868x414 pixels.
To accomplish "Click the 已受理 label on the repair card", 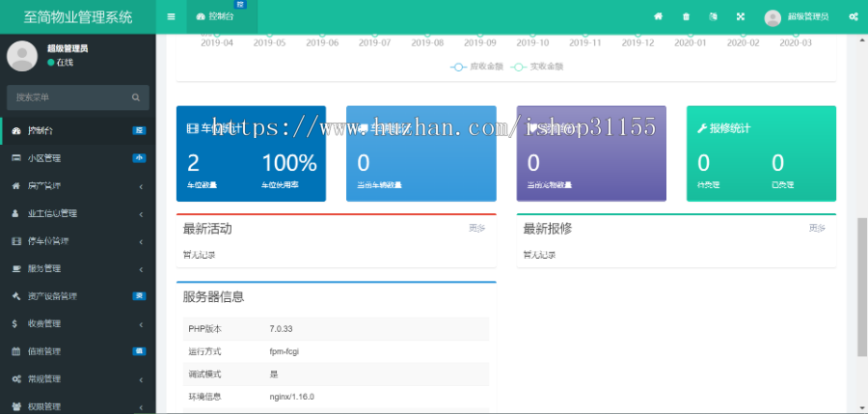I will [x=783, y=185].
